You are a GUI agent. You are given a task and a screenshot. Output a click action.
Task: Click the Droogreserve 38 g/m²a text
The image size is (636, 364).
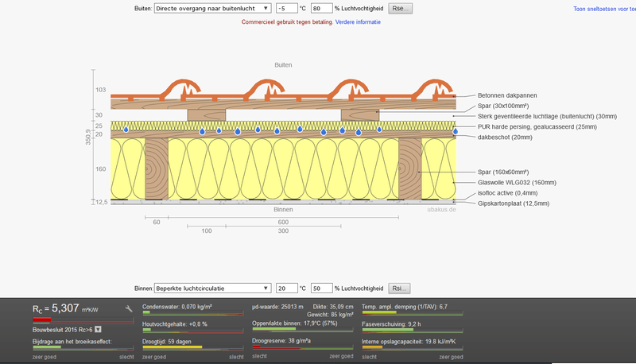281,340
